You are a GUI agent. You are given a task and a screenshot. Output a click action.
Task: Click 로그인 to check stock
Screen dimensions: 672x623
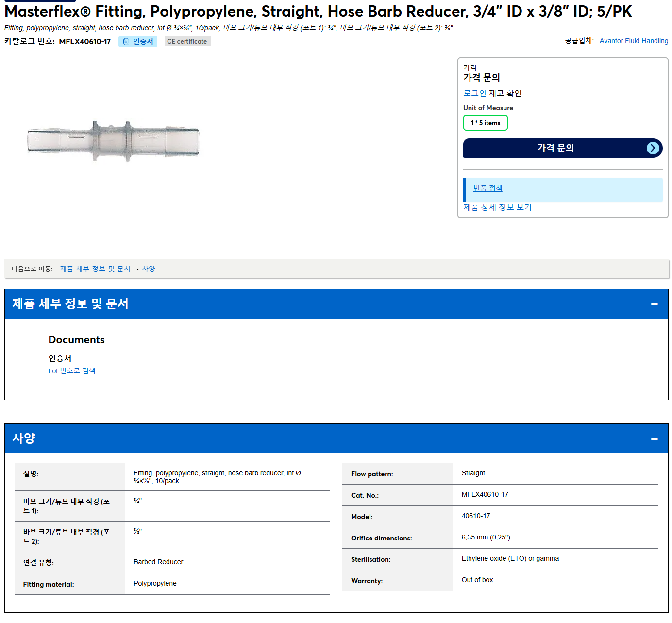pos(474,93)
